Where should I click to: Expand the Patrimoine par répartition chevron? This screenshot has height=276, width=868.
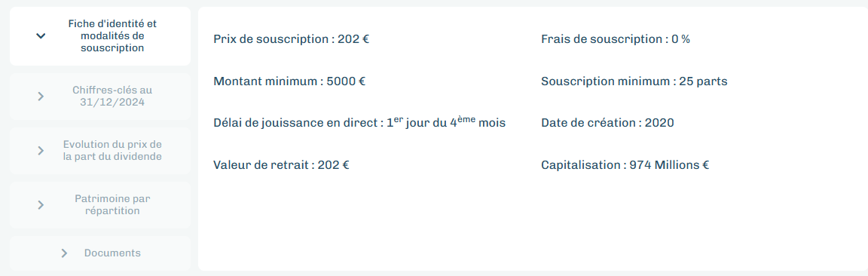pos(41,205)
